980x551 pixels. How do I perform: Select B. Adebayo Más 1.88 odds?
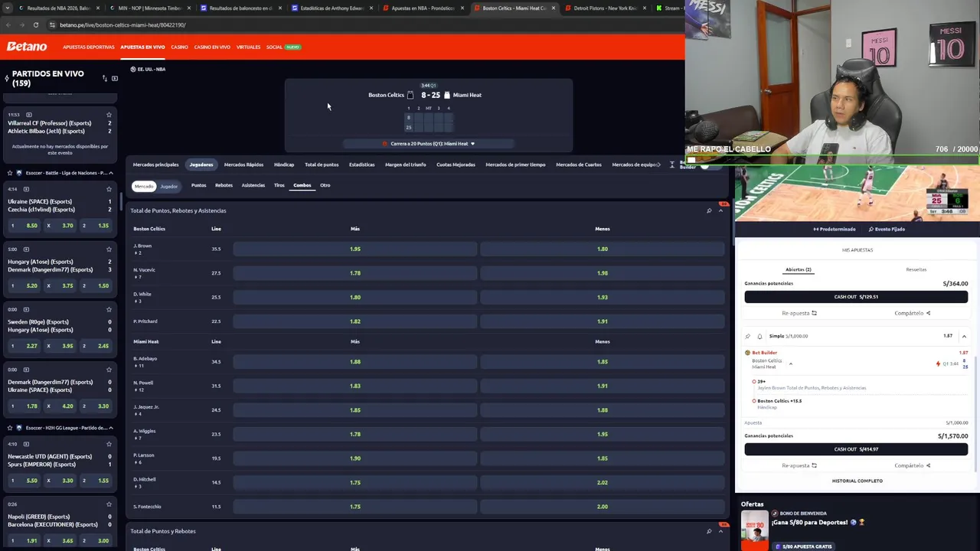tap(355, 362)
